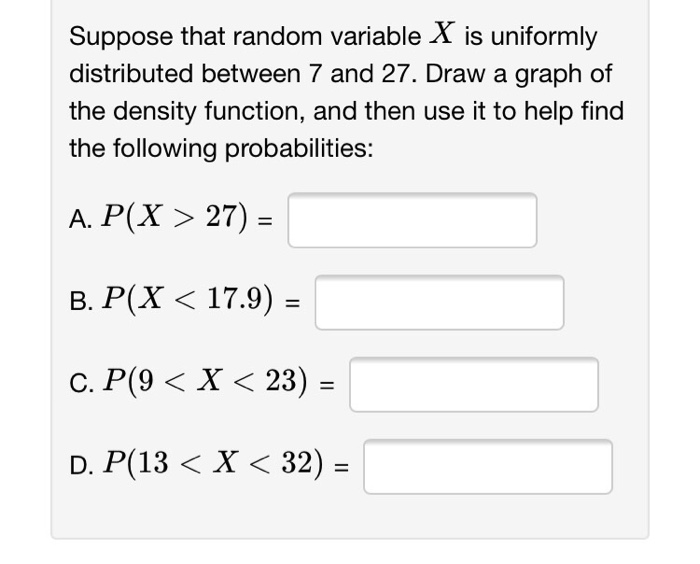Click the equals sign after P(X > 27)
The width and height of the screenshot is (700, 564).
click(265, 221)
